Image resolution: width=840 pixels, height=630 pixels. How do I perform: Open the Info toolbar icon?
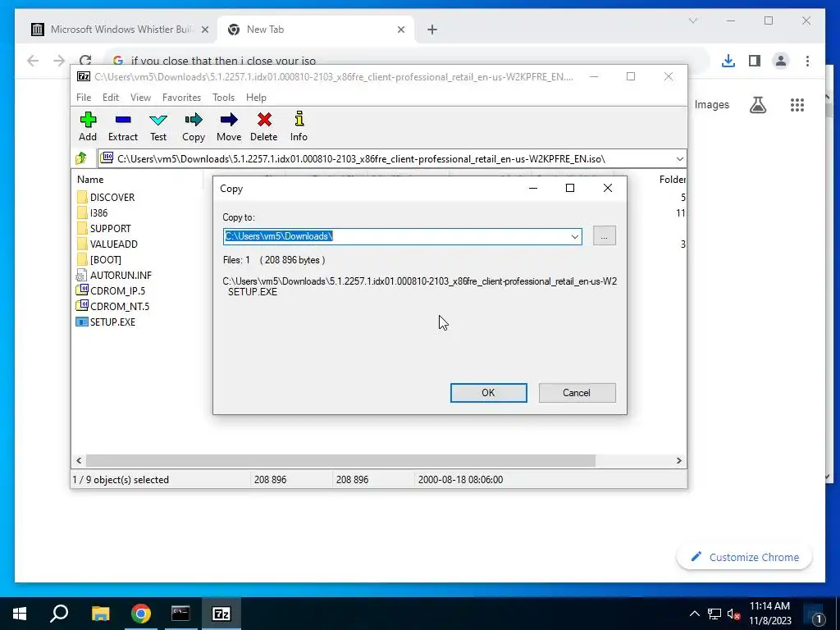point(299,126)
